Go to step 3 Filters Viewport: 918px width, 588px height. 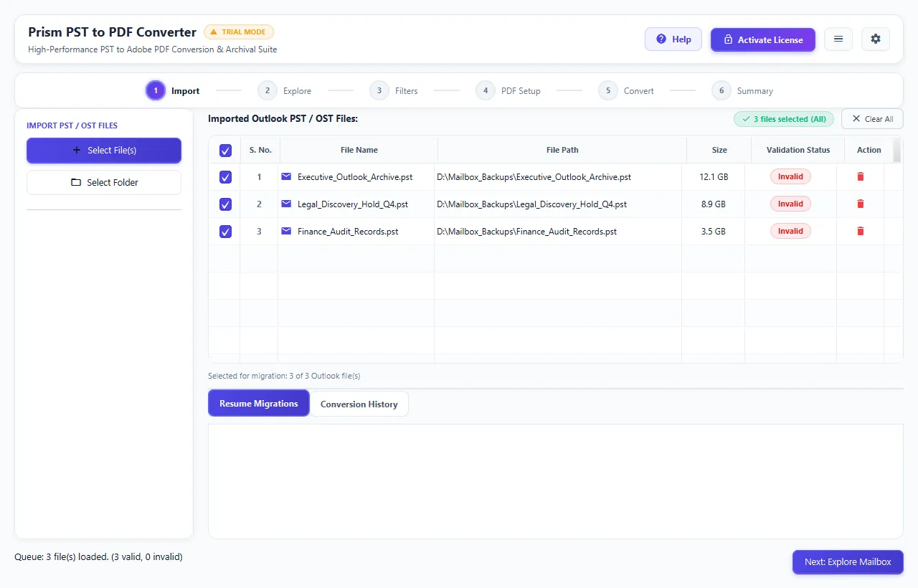click(394, 91)
